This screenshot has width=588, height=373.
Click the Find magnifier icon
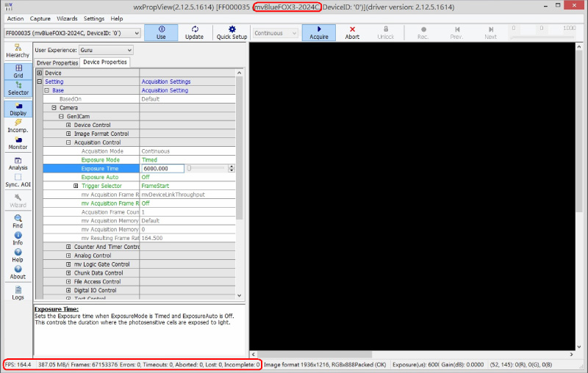click(18, 220)
